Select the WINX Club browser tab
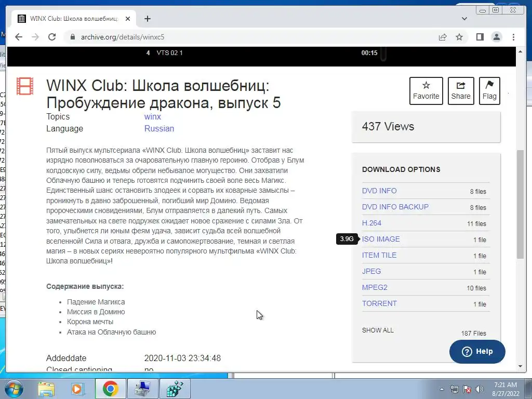Viewport: 532px width, 399px height. click(x=74, y=19)
